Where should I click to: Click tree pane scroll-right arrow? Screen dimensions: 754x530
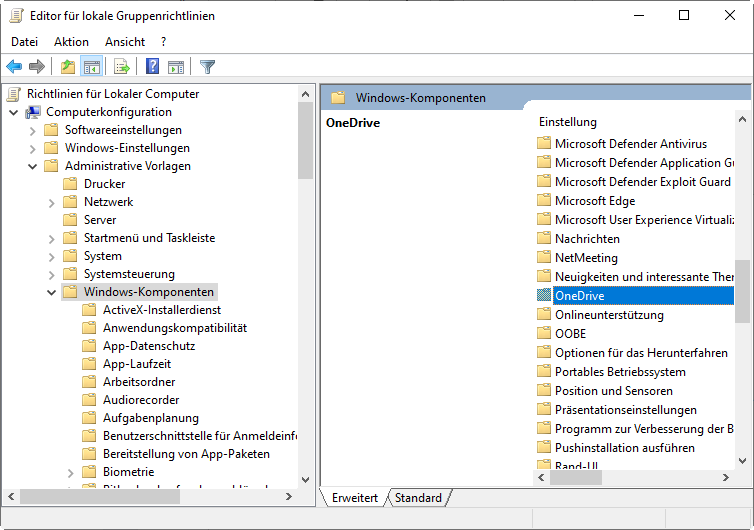pyautogui.click(x=289, y=496)
